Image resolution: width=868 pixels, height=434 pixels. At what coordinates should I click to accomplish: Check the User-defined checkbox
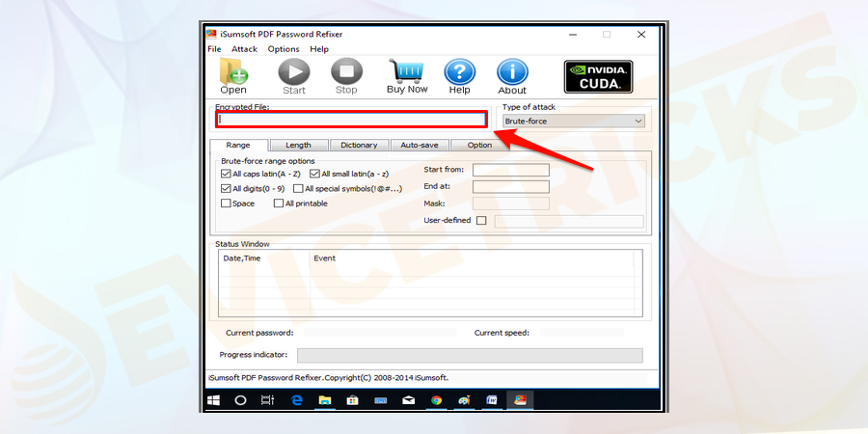[x=481, y=220]
